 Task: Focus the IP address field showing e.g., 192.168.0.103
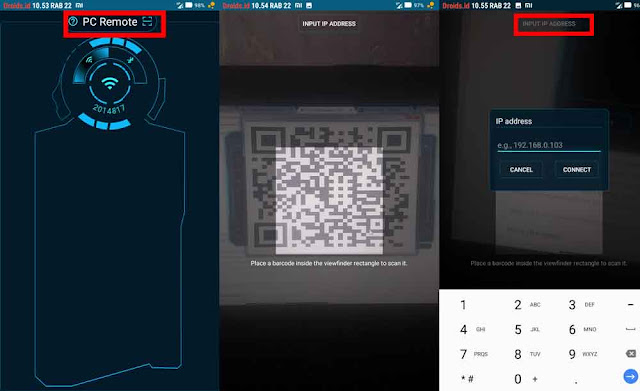[549, 145]
